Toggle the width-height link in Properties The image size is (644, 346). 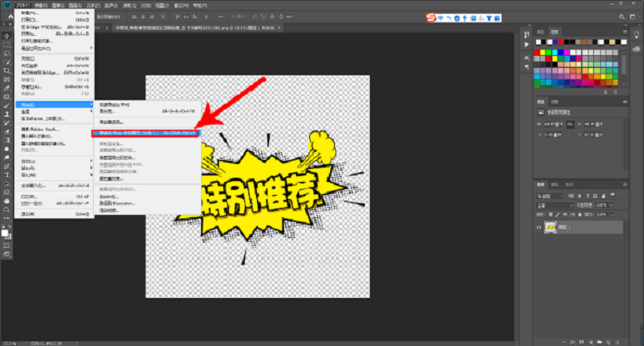[571, 124]
